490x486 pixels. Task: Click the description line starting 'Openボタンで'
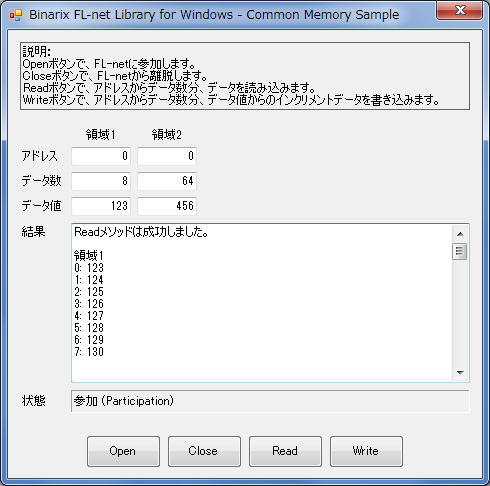coord(109,64)
